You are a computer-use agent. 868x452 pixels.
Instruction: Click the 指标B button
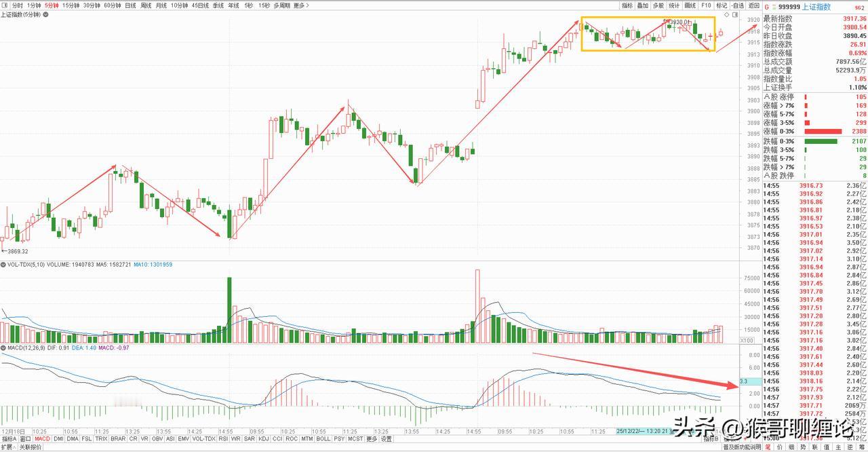pos(711,439)
